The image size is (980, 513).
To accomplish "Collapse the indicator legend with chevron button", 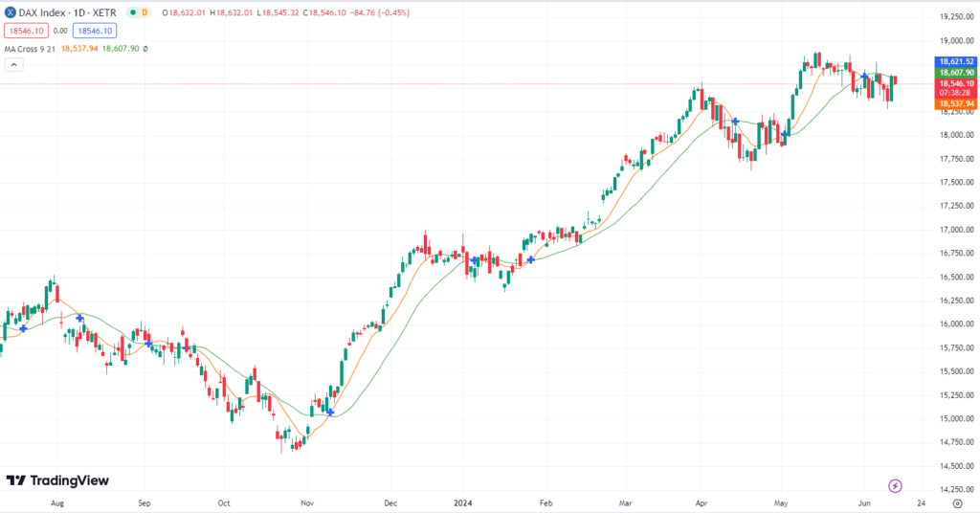I will tap(13, 64).
